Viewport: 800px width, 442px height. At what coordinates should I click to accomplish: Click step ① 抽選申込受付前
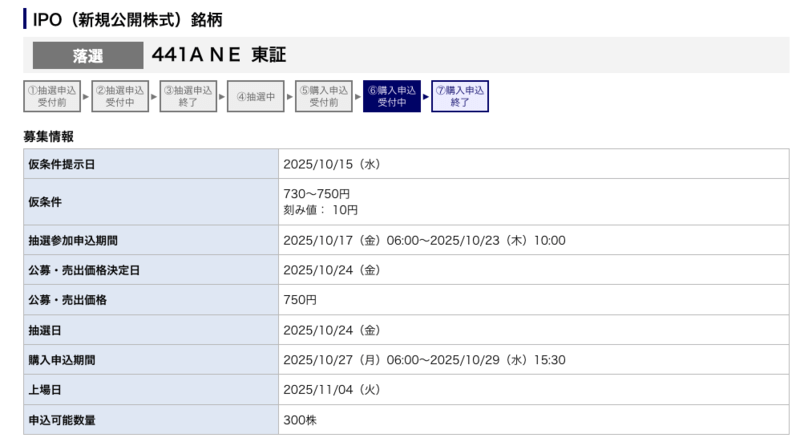(x=52, y=97)
